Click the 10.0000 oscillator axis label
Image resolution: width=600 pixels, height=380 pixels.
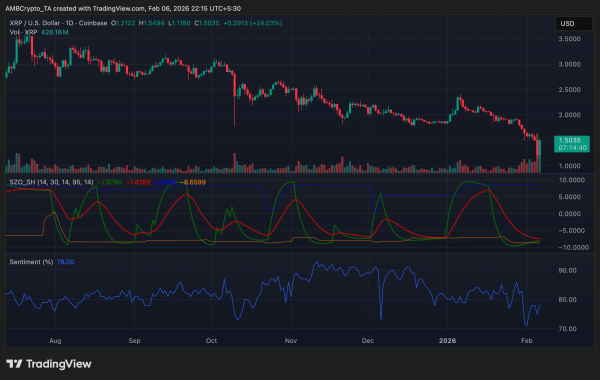[572, 180]
